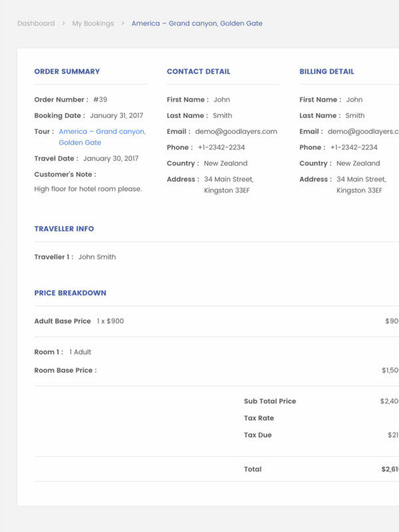Click chevron separator after Dashboard breadcrumb
The width and height of the screenshot is (399, 532).
pyautogui.click(x=64, y=23)
